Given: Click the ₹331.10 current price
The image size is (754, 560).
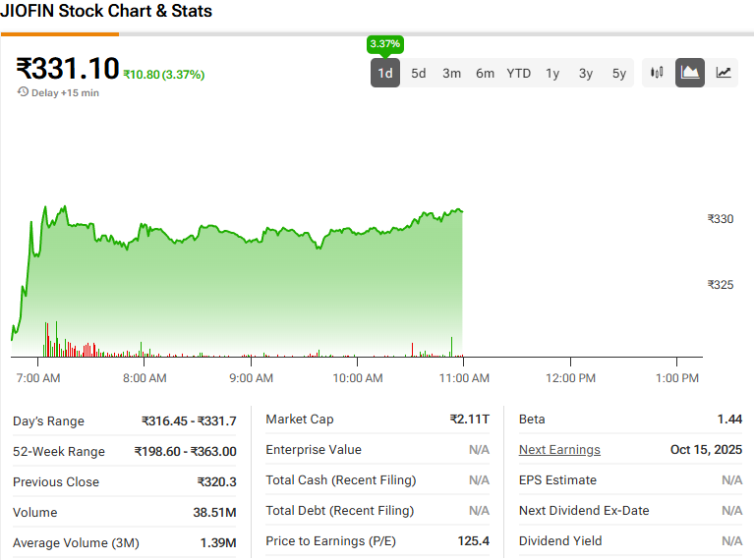Looking at the screenshot, I should point(68,68).
